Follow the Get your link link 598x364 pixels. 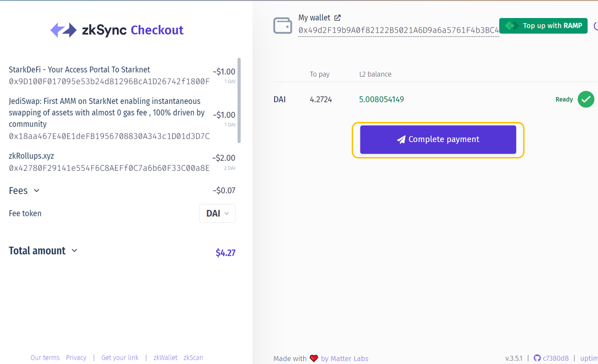coord(120,358)
